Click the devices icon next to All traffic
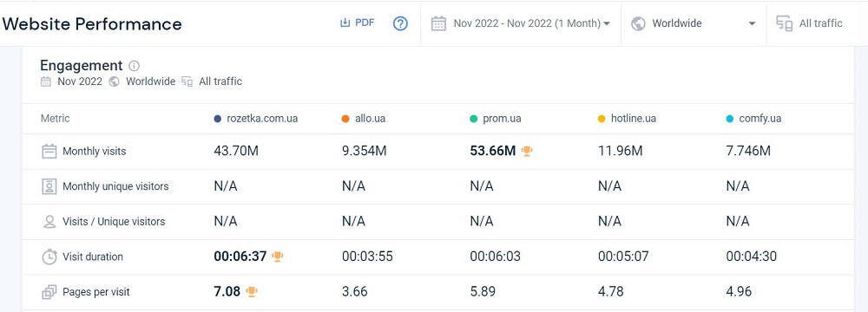Screen dimensions: 868x312 pyautogui.click(x=785, y=23)
